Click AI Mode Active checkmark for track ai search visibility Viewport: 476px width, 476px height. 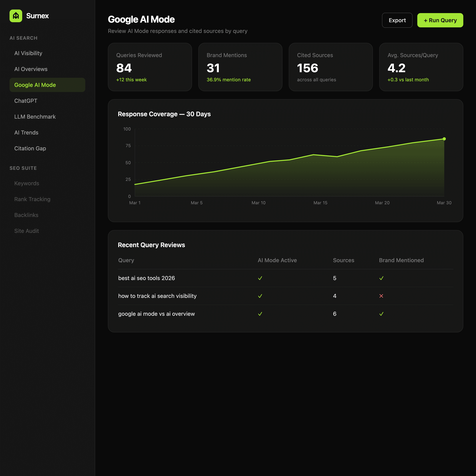pyautogui.click(x=260, y=296)
